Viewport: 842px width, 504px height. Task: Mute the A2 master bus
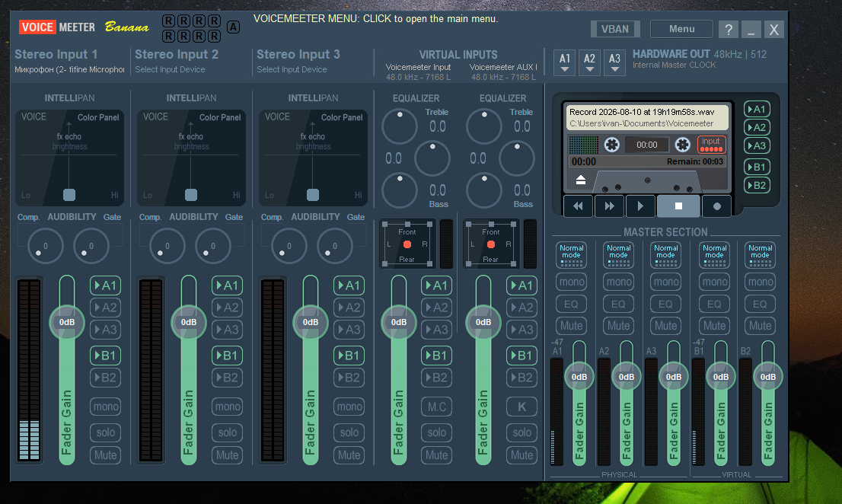pyautogui.click(x=619, y=325)
